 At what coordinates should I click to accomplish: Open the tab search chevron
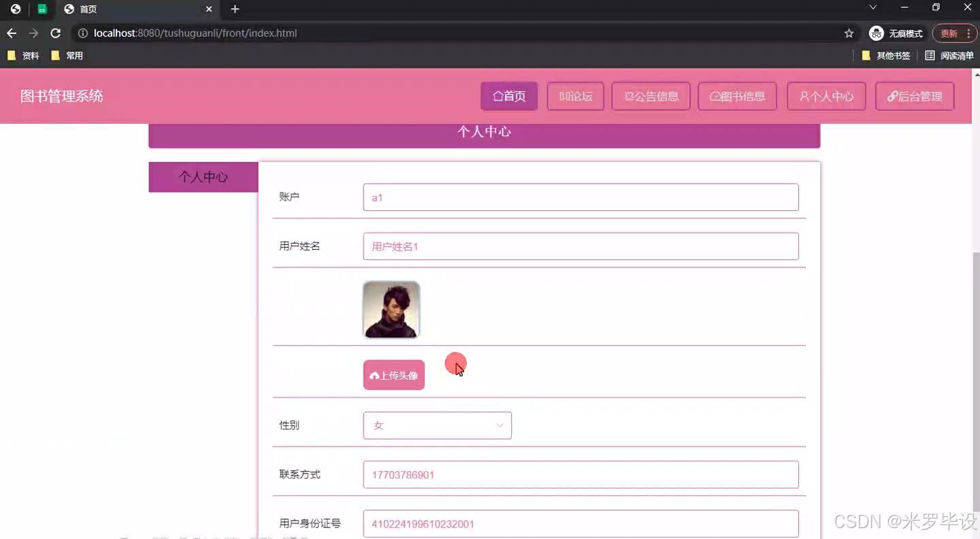pos(873,7)
